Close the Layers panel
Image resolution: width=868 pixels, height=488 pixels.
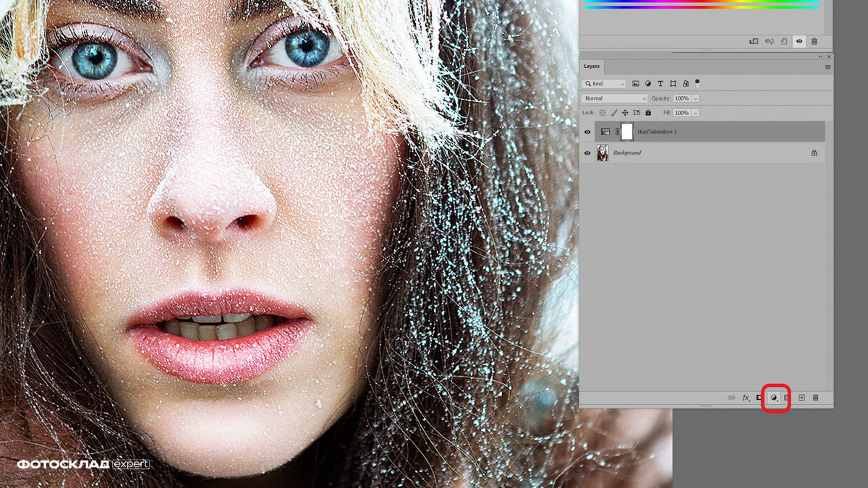[829, 56]
